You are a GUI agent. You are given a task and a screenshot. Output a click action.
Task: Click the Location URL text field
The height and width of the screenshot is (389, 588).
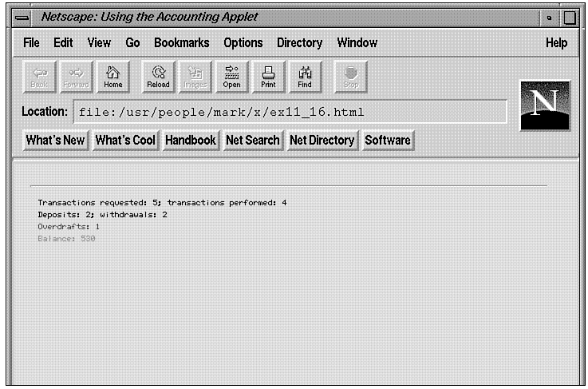pos(290,112)
